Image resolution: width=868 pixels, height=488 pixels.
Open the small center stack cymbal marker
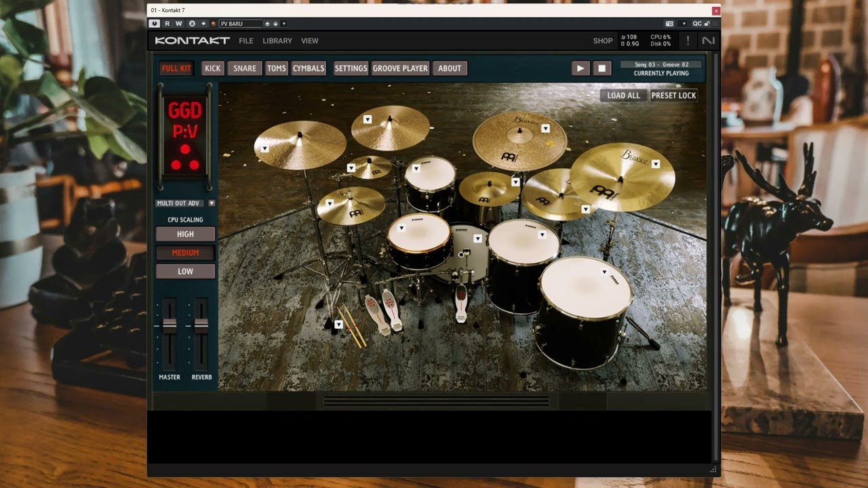coord(515,182)
